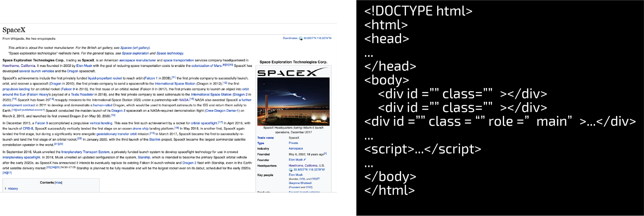Open the several launch vehicles link
Screen dimensions: 644x216
[x=36, y=71]
